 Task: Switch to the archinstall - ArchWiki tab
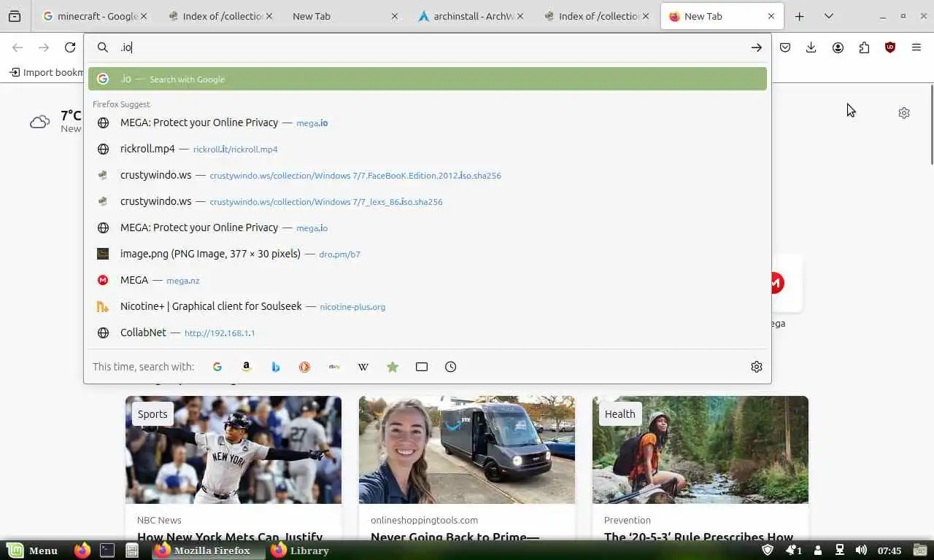coord(471,16)
